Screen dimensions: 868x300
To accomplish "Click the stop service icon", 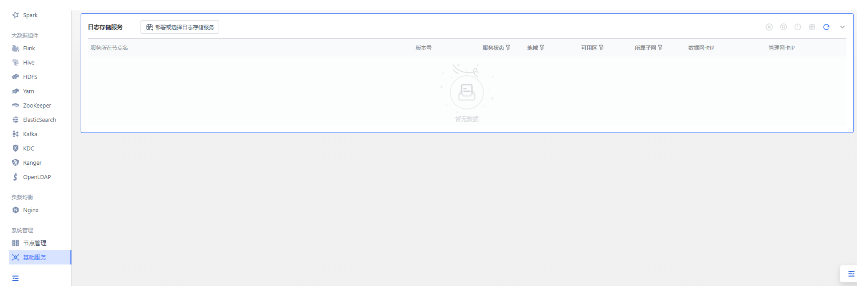I will click(783, 27).
